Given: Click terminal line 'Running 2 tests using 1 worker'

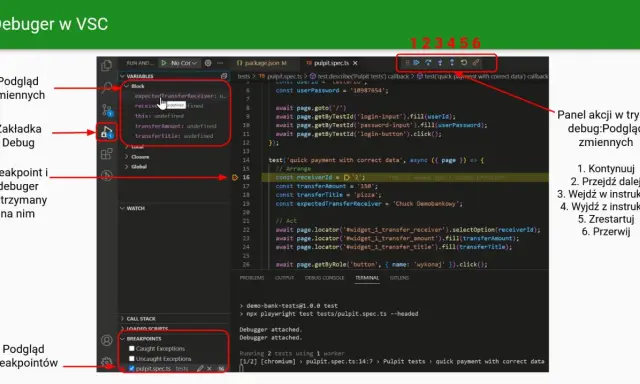Looking at the screenshot, I should [292, 353].
